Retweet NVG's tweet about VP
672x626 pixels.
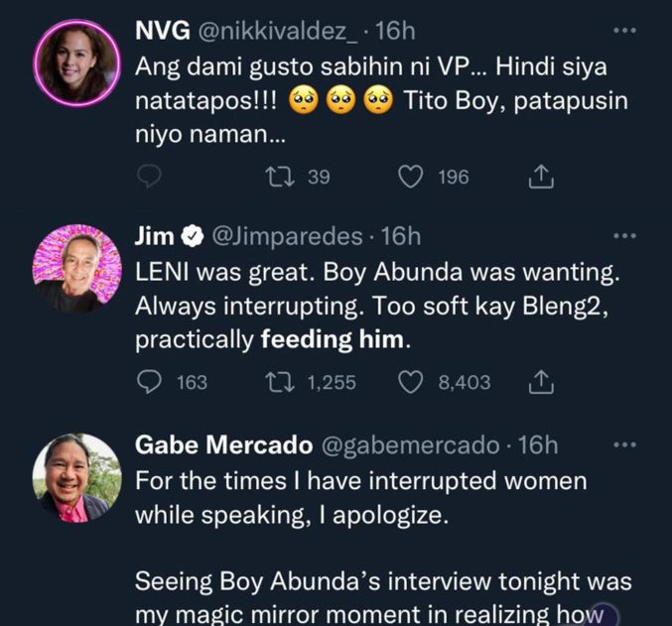coord(281,177)
